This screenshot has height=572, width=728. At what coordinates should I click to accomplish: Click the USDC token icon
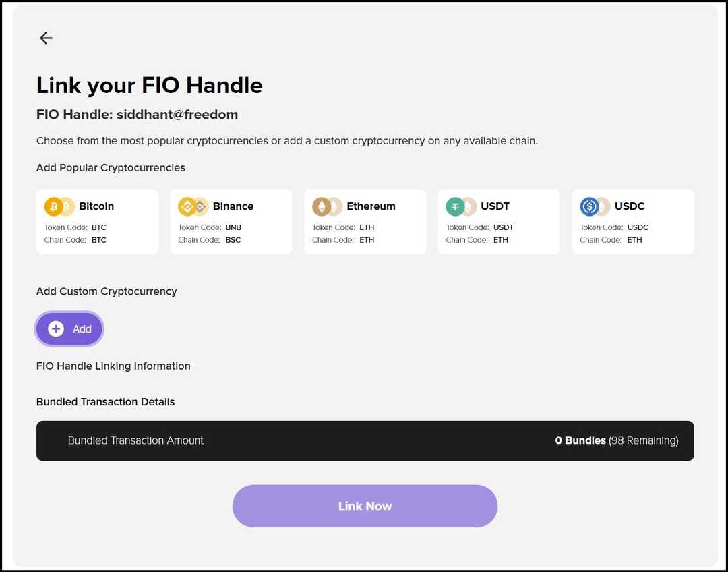point(590,206)
